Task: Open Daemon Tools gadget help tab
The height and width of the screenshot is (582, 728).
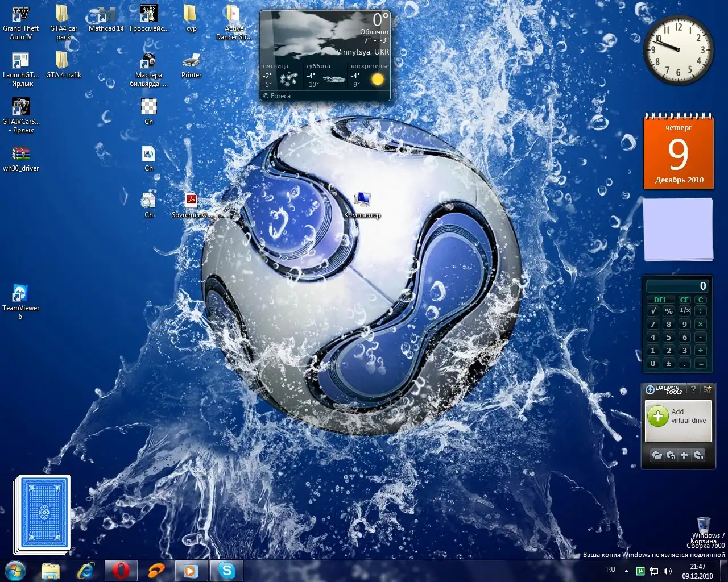Action: tap(693, 389)
